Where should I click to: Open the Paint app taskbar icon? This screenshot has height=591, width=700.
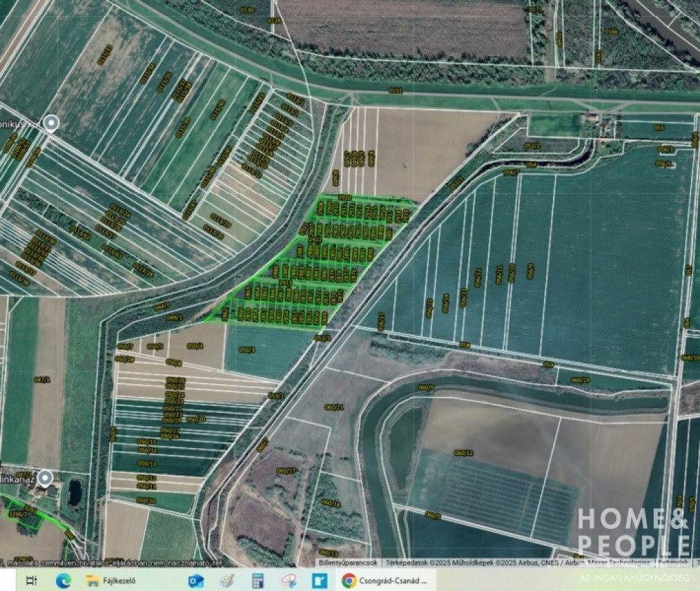[x=226, y=581]
